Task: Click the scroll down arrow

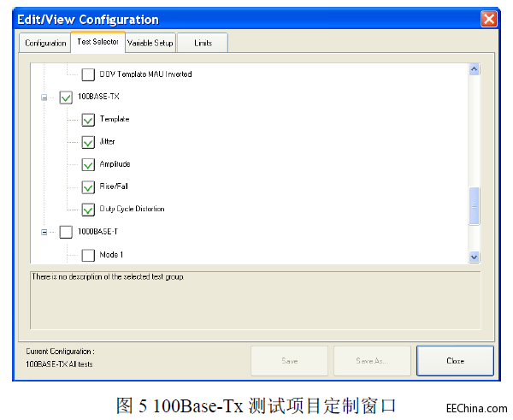Action: [x=474, y=257]
